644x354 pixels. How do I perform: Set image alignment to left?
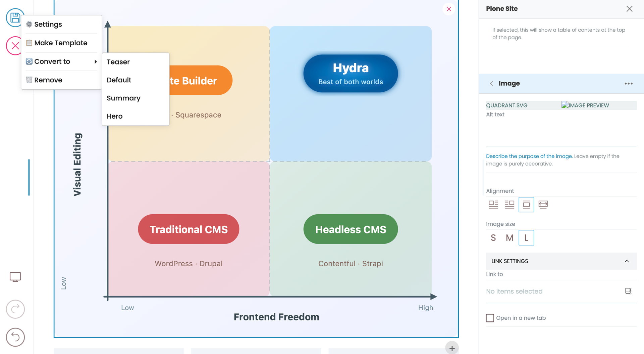[x=493, y=204]
